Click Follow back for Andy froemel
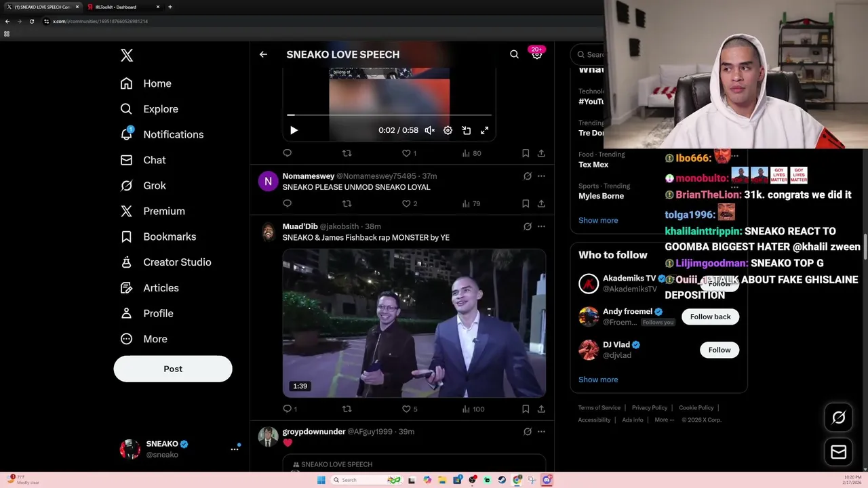 click(710, 317)
